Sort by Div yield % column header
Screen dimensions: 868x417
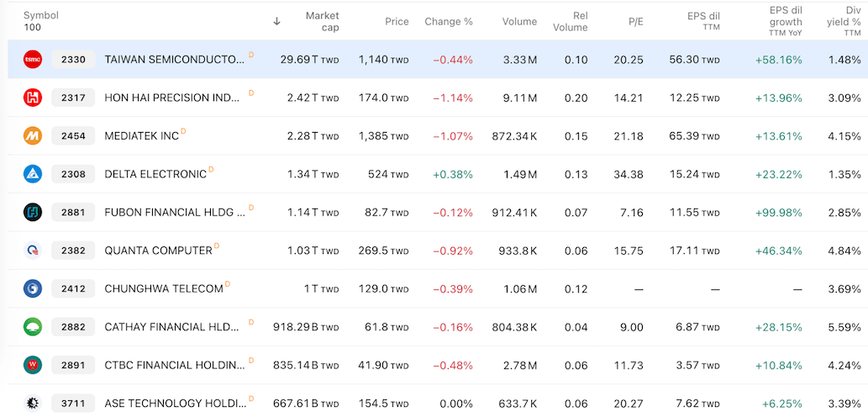(844, 22)
